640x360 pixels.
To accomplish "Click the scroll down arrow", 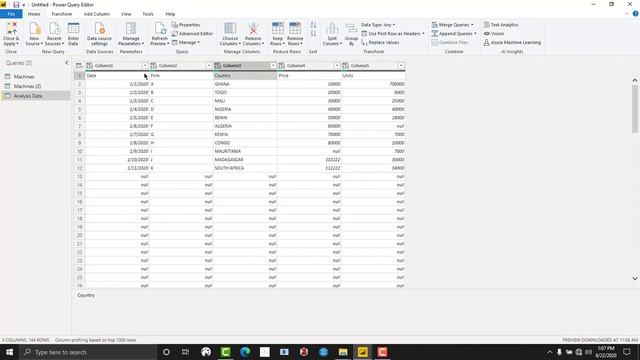I will point(635,278).
